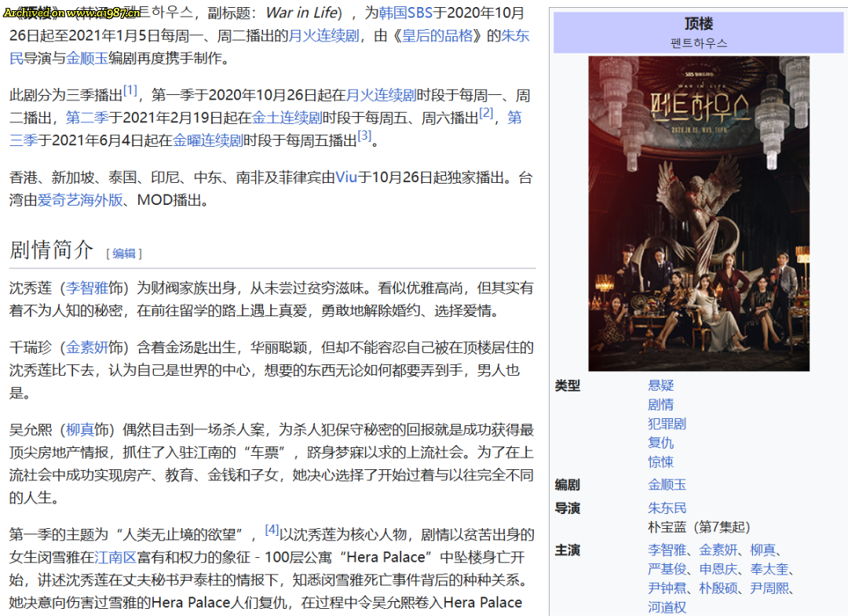
Task: Open the 剧情 genre link
Action: [661, 405]
